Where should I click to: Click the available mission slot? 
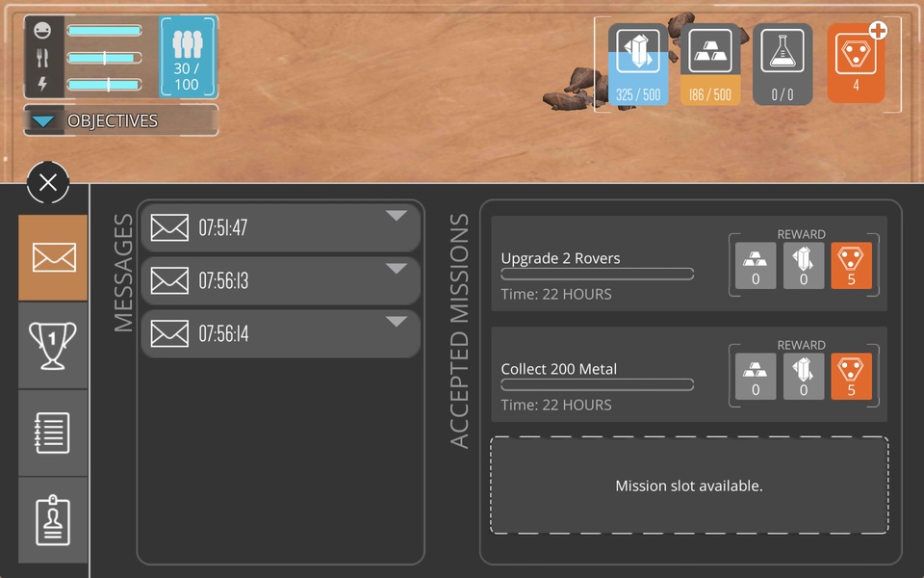[x=689, y=486]
